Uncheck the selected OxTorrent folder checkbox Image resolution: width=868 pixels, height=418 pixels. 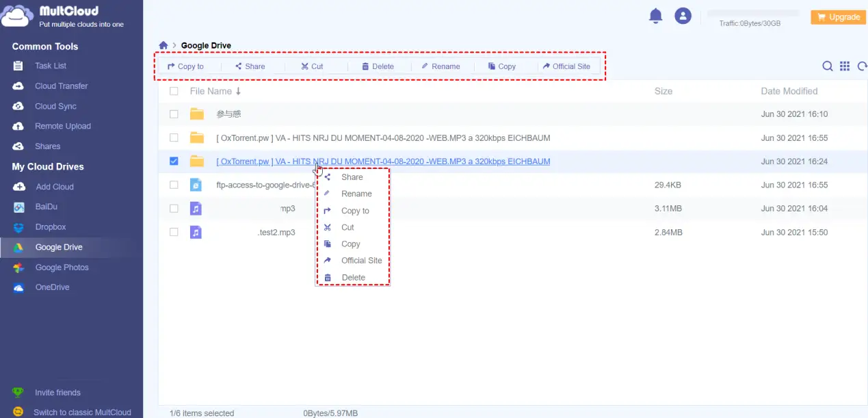coord(174,161)
